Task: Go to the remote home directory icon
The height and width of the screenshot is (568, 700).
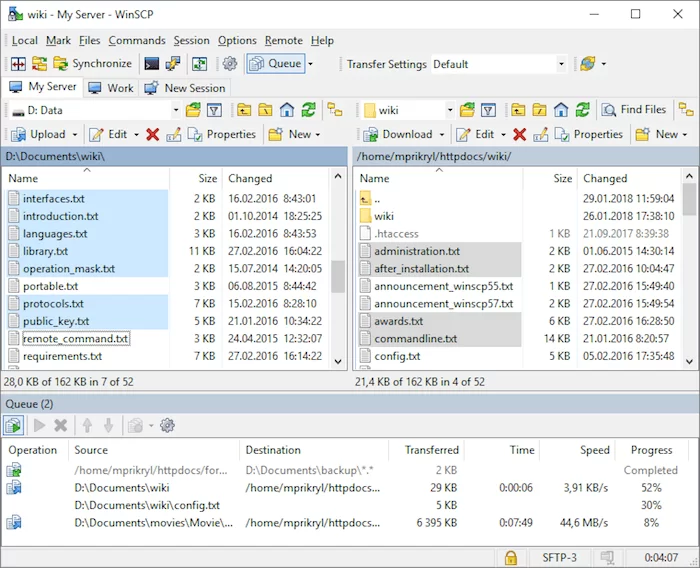Action: pos(561,110)
